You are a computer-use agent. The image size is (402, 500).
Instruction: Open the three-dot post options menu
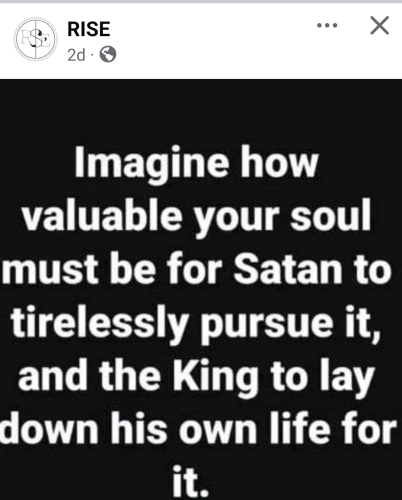pyautogui.click(x=327, y=25)
